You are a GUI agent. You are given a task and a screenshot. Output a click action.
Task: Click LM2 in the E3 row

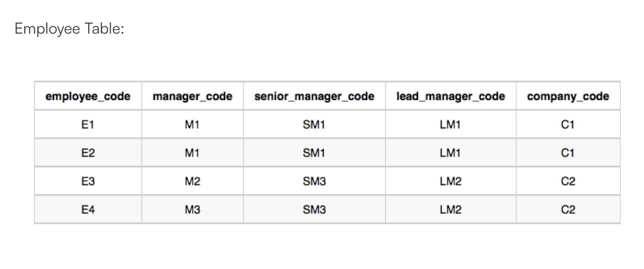(451, 181)
